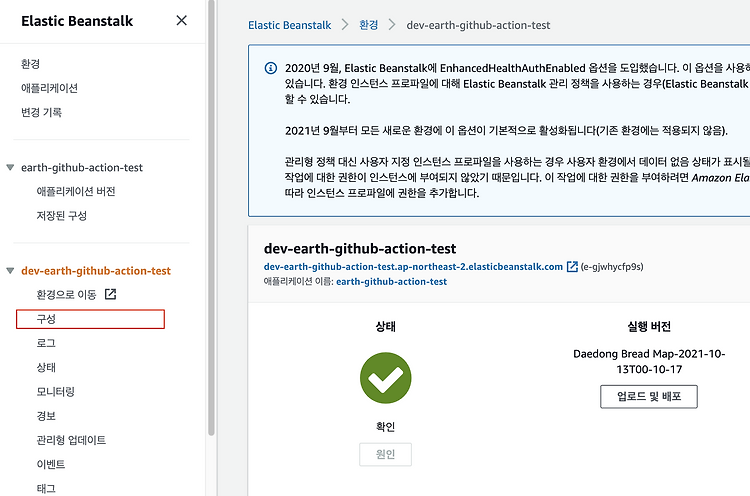Select earth-github-action-test in the sidebar
Viewport: 750px width, 496px height.
pyautogui.click(x=82, y=167)
